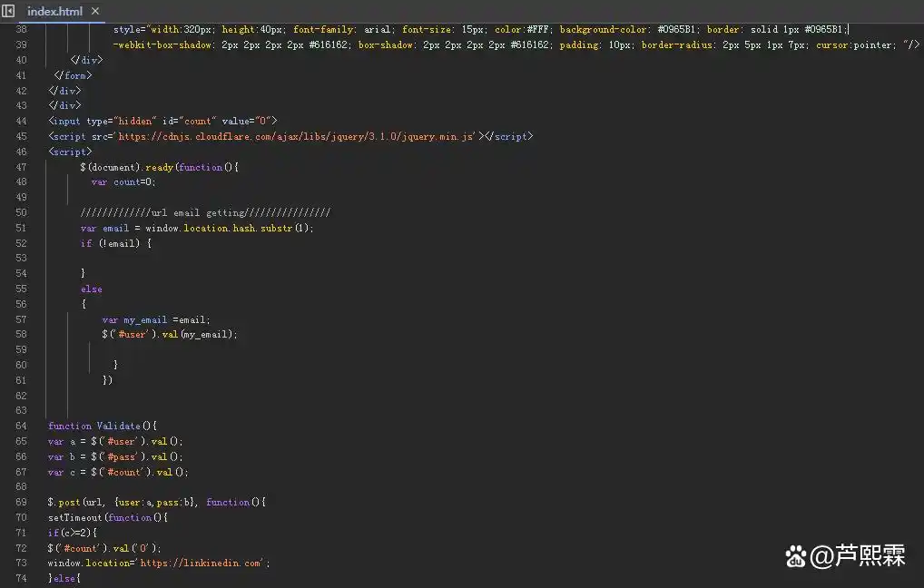Click line number 45 in the gutter
Viewport: 924px width, 588px height.
click(21, 137)
